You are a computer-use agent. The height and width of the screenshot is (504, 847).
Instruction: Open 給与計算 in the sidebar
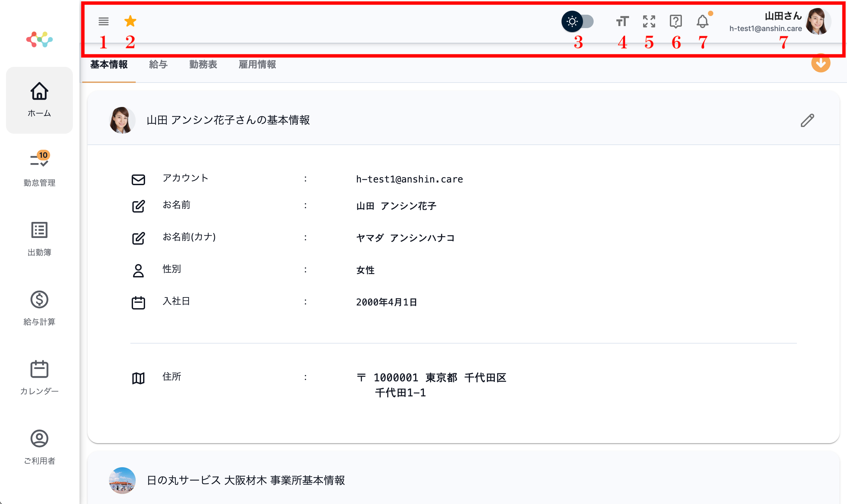39,308
